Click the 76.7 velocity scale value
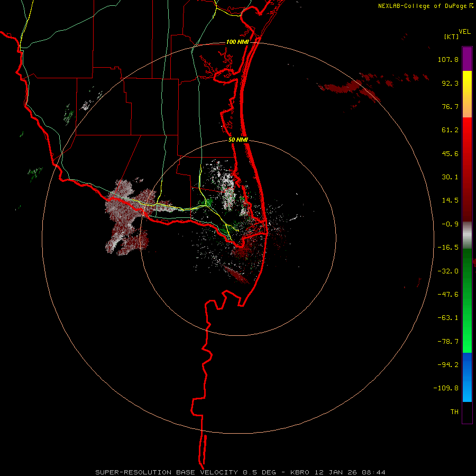 coord(450,106)
